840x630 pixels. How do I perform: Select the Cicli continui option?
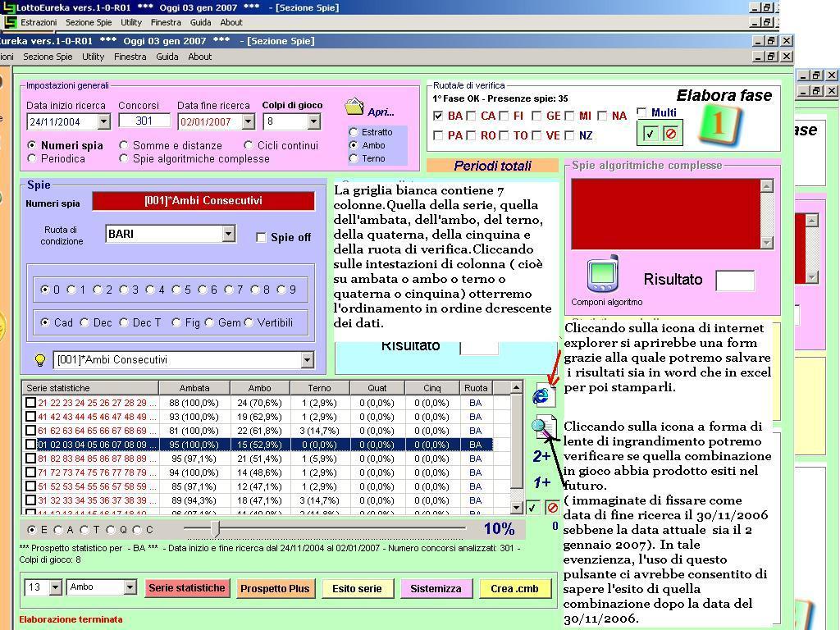pos(248,145)
